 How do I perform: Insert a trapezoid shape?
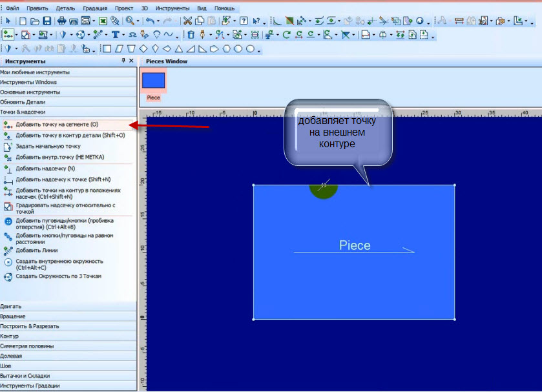pyautogui.click(x=131, y=48)
